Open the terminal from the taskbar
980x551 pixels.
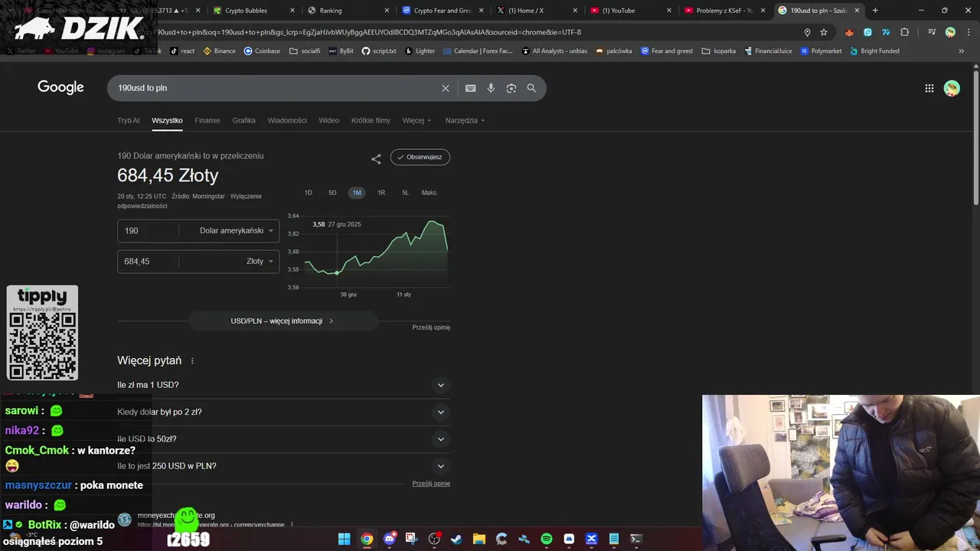(x=635, y=539)
